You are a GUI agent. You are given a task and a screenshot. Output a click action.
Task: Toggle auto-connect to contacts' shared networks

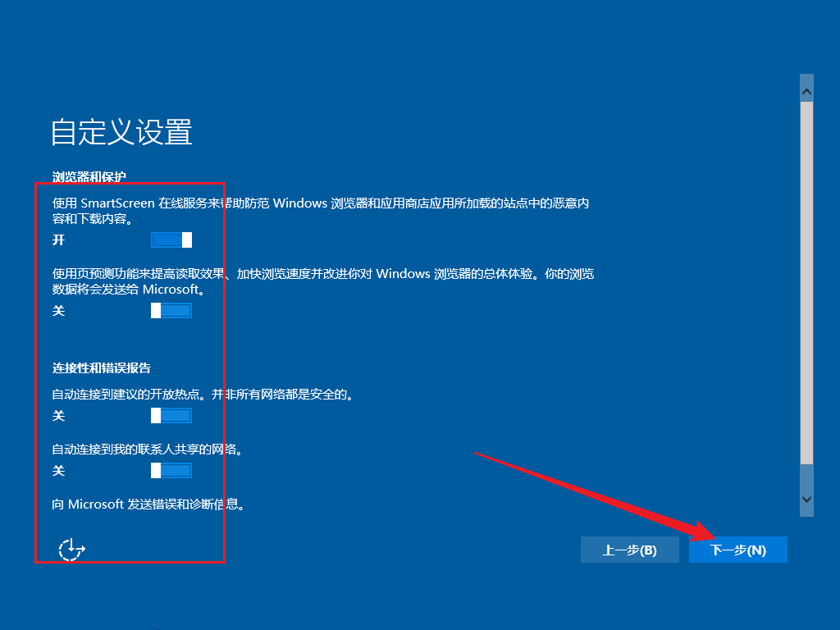point(171,471)
